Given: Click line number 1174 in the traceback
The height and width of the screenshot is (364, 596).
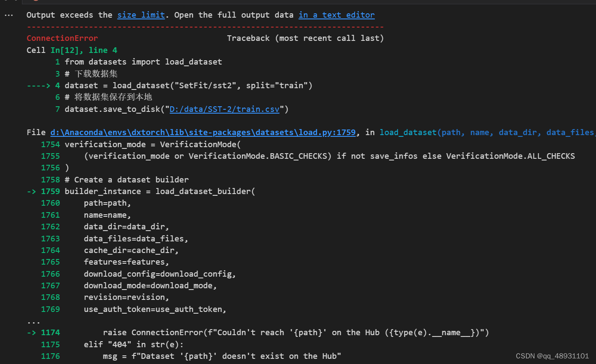Looking at the screenshot, I should [x=50, y=332].
